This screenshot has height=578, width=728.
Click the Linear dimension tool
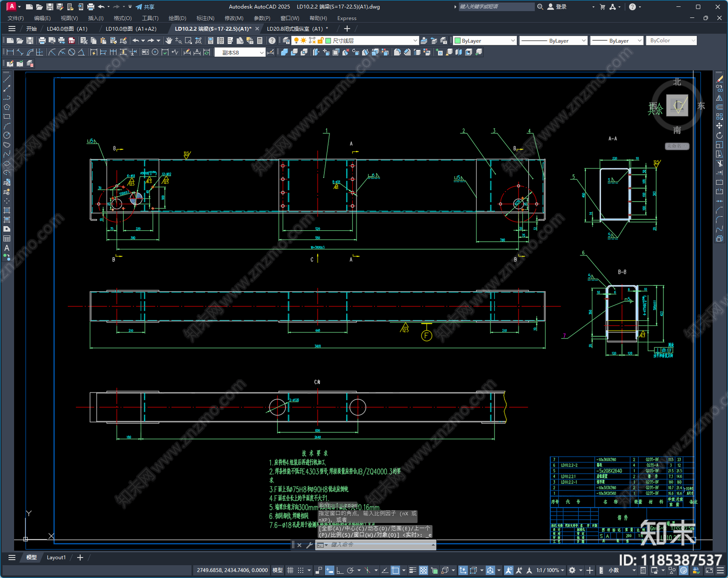tap(10, 52)
